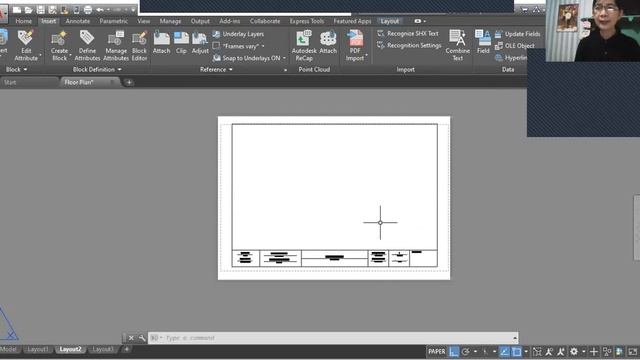Switch to the Model tab
Image resolution: width=640 pixels, height=360 pixels.
pyautogui.click(x=9, y=349)
